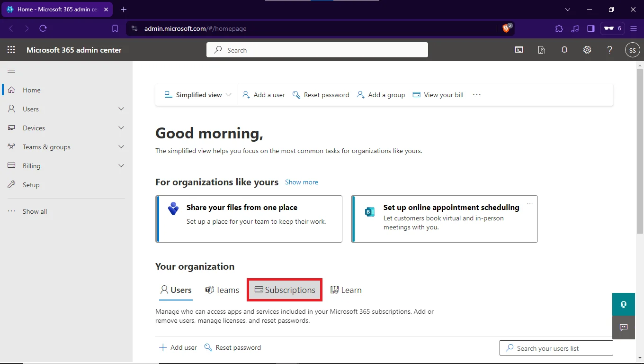The image size is (644, 364).
Task: Click the notifications bell icon
Action: pyautogui.click(x=564, y=50)
